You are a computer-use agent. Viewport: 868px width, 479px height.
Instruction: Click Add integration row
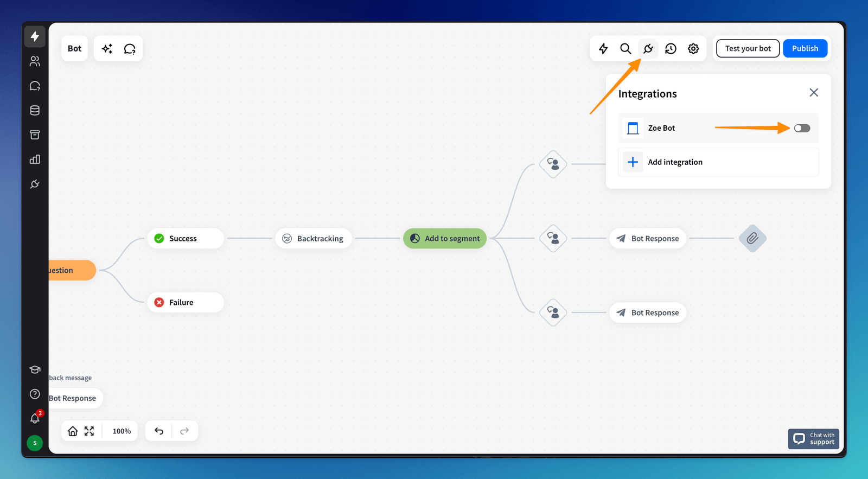[718, 162]
